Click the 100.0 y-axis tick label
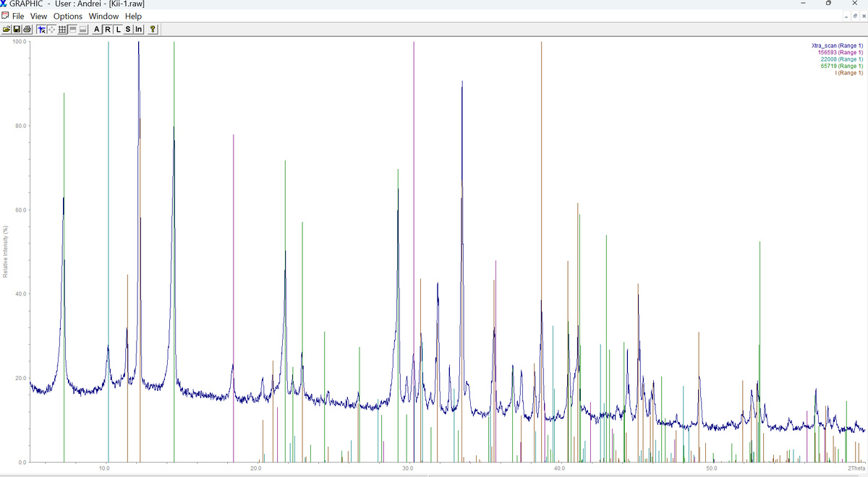The width and height of the screenshot is (868, 477). pyautogui.click(x=20, y=42)
